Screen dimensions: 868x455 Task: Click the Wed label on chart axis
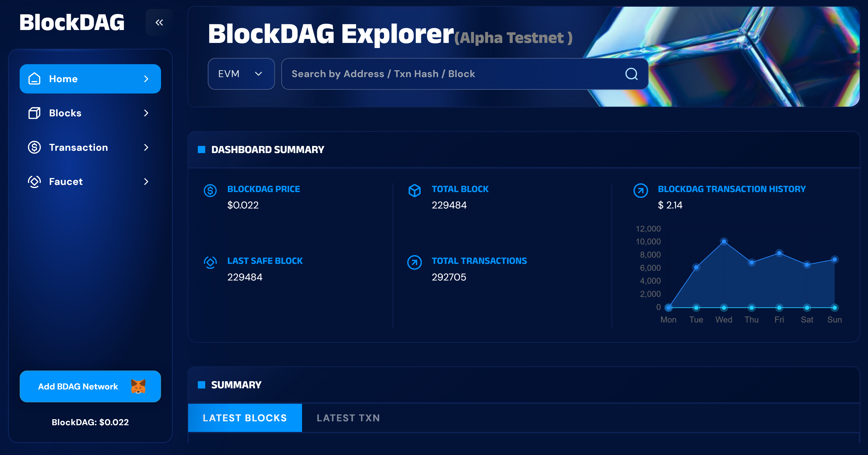(x=724, y=319)
